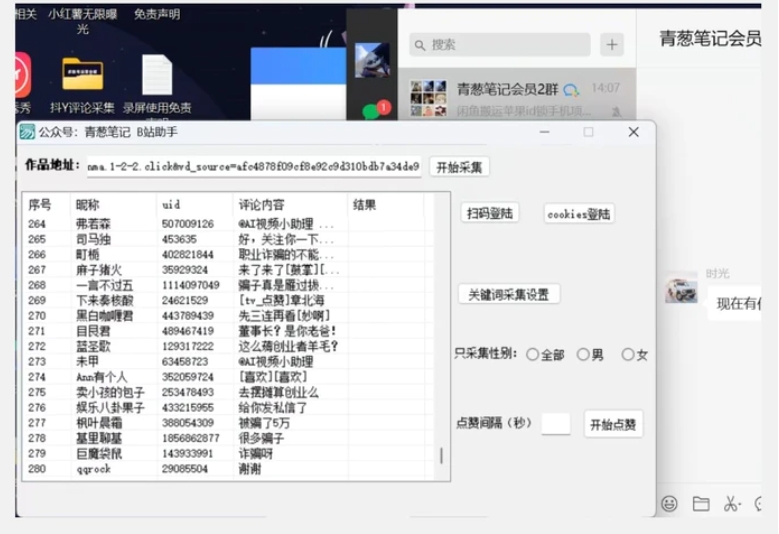This screenshot has height=534, width=779.
Task: Open 关键词采集设置 settings button
Action: 508,295
